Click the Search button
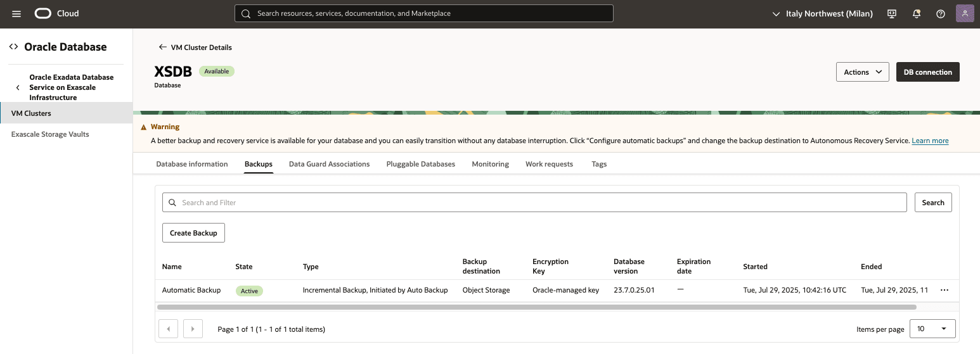This screenshot has width=980, height=354. click(933, 202)
